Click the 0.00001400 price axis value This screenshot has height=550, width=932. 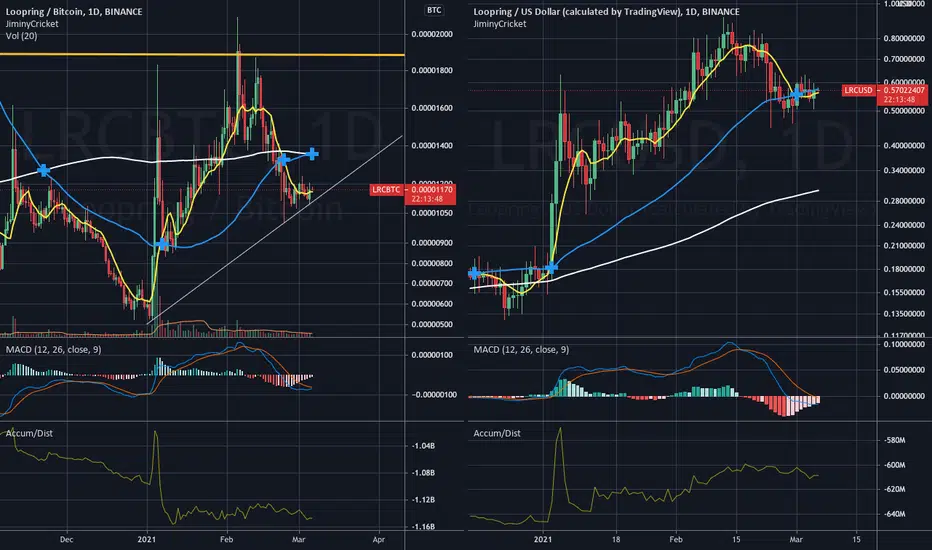(432, 146)
